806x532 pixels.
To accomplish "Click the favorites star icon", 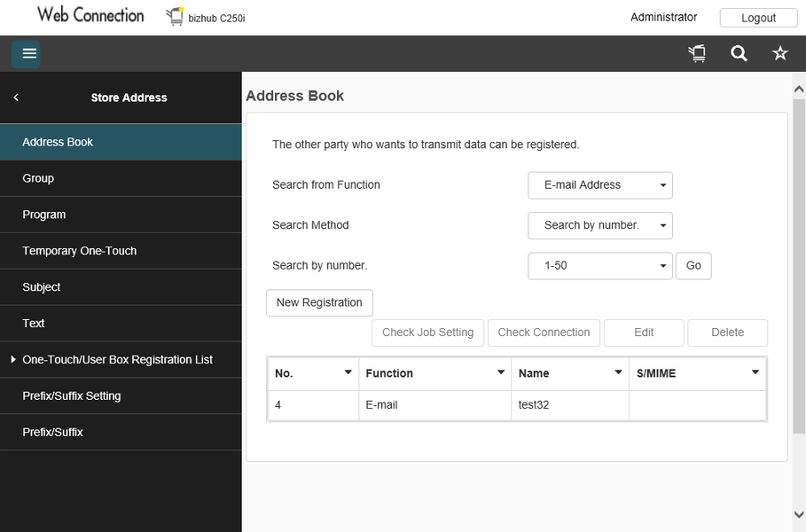I will (x=780, y=54).
